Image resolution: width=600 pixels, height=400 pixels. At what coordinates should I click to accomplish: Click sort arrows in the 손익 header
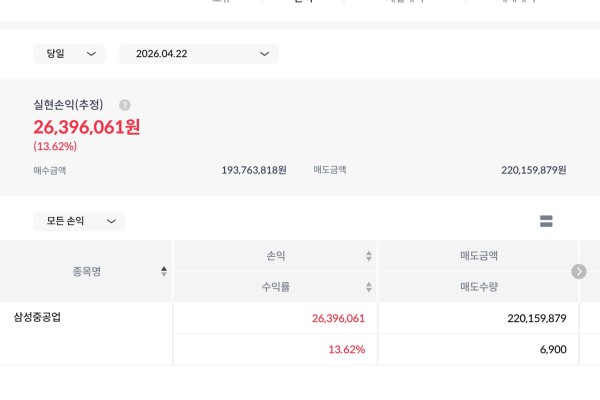[x=369, y=256]
